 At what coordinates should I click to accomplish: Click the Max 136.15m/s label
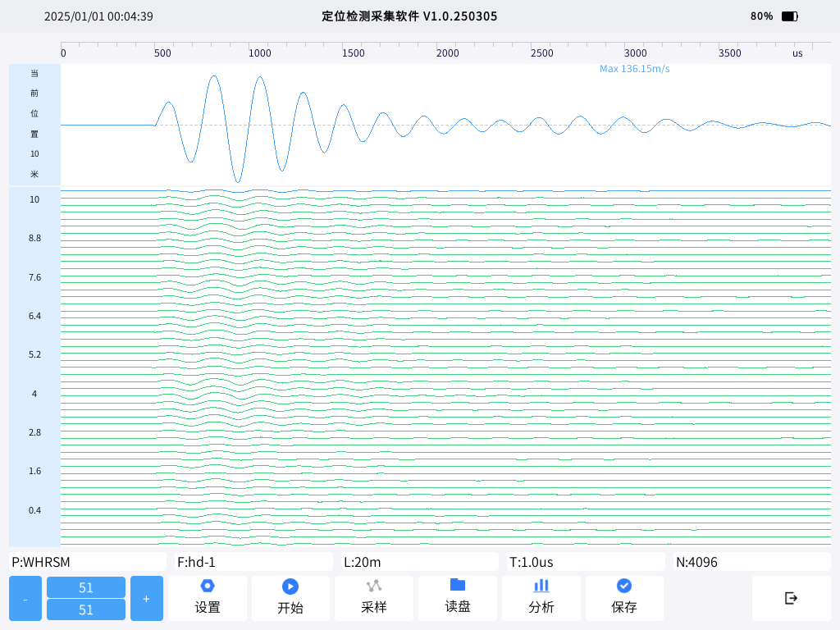634,69
